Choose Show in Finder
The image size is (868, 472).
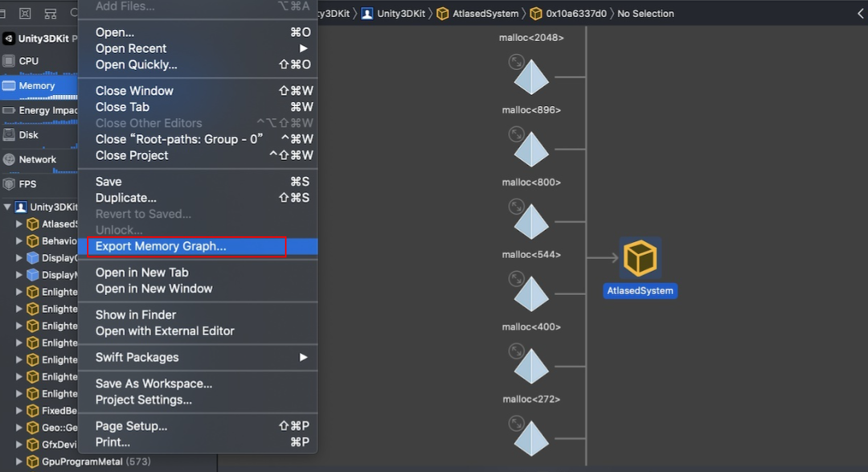pos(198,314)
